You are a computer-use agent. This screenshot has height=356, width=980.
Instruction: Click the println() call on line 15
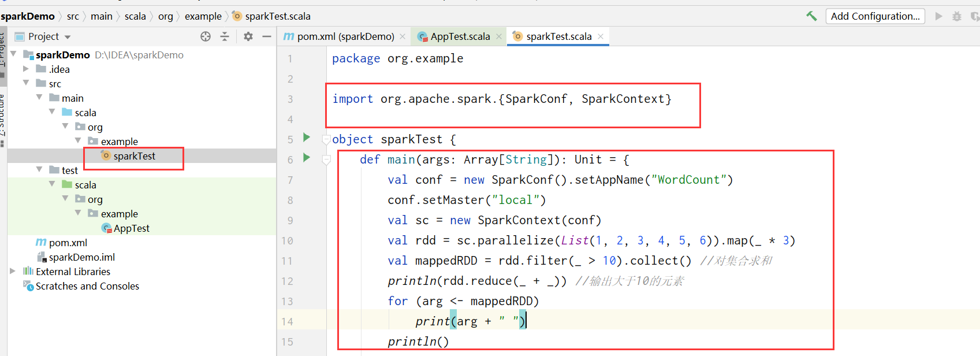click(418, 342)
